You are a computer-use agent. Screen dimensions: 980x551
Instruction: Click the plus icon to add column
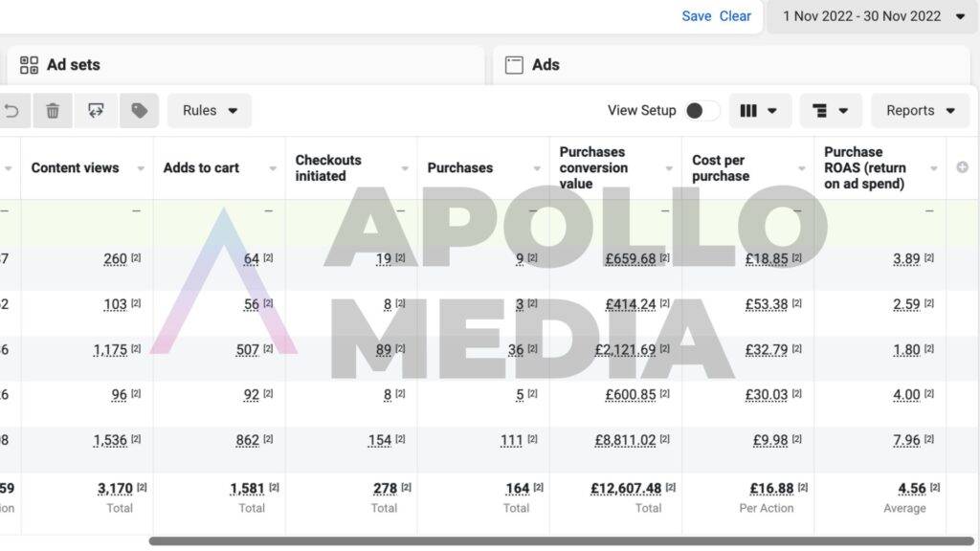coord(963,167)
